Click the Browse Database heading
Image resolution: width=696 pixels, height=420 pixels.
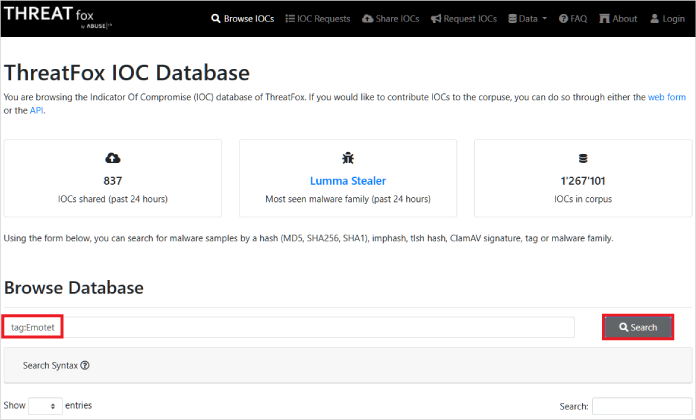(x=74, y=288)
